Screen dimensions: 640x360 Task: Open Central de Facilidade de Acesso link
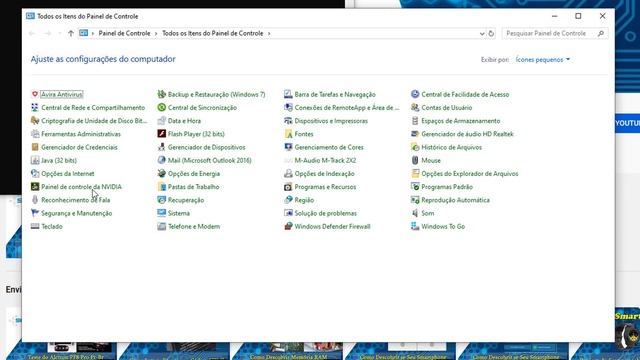[x=465, y=94]
